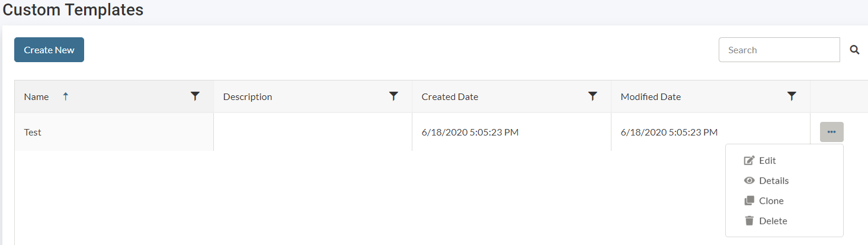This screenshot has height=245, width=868.
Task: Select Delete in the actions menu
Action: pos(773,221)
